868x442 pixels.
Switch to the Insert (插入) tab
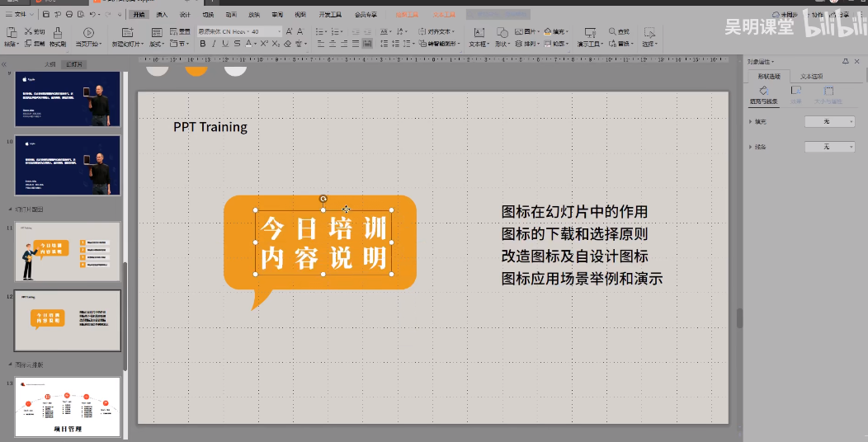(162, 14)
